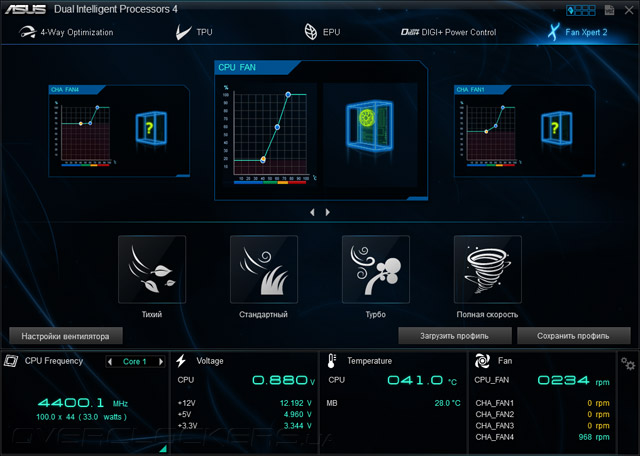Click the top 100% point on CPU FAN curve
The image size is (640, 456).
point(288,95)
